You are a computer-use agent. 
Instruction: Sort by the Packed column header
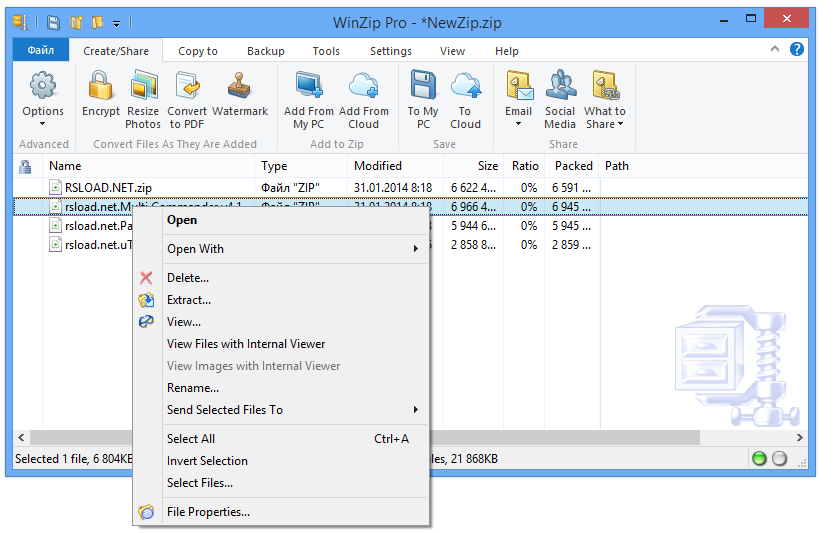pyautogui.click(x=572, y=166)
